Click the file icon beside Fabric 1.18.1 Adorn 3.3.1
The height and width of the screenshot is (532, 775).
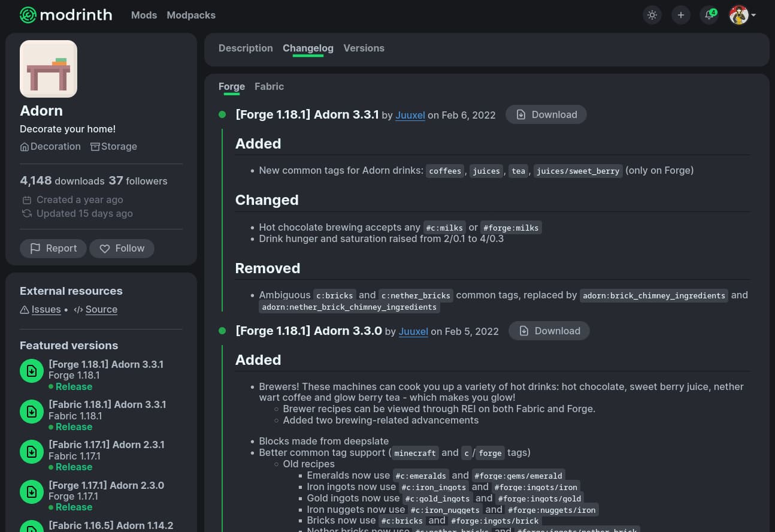[32, 411]
